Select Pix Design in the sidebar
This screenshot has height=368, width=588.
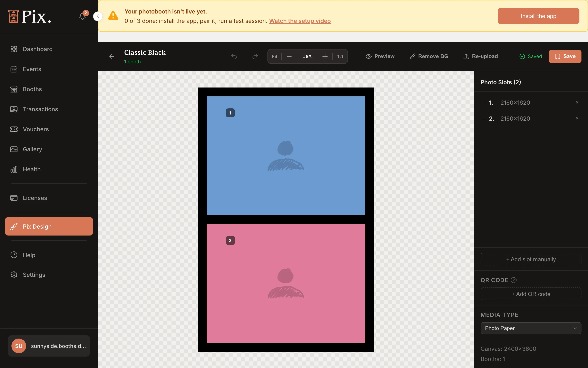(49, 226)
